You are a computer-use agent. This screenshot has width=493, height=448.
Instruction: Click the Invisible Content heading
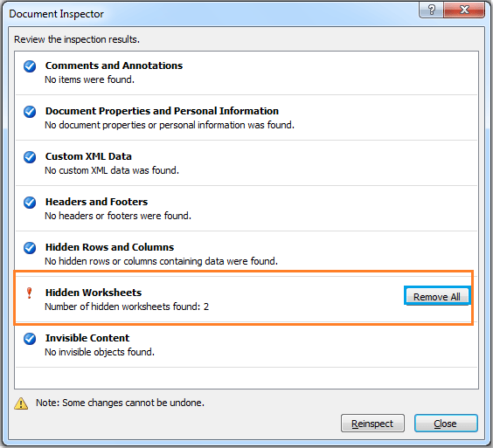click(87, 338)
